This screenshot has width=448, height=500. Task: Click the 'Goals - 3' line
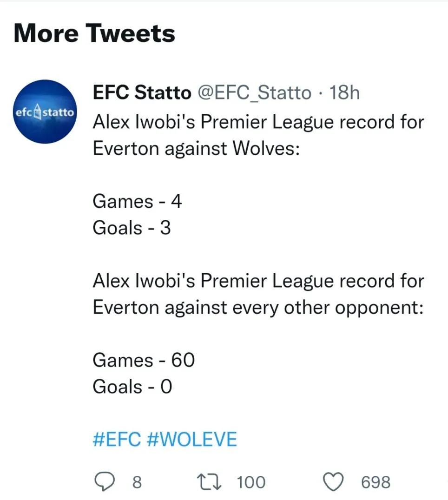point(132,228)
